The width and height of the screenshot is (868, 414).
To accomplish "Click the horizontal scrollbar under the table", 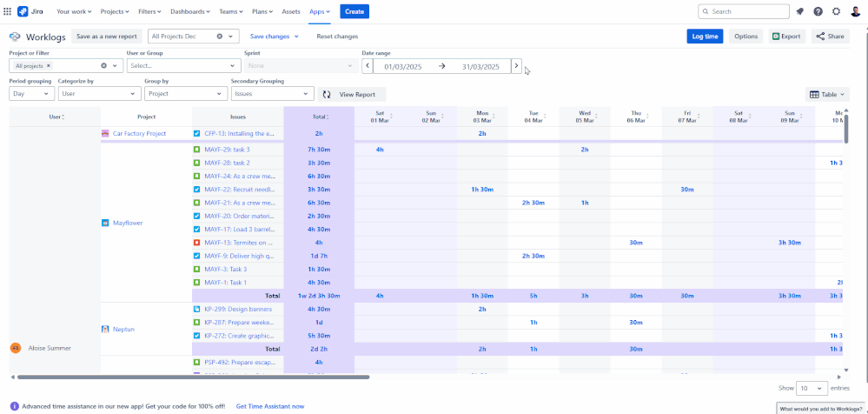I will [x=191, y=377].
